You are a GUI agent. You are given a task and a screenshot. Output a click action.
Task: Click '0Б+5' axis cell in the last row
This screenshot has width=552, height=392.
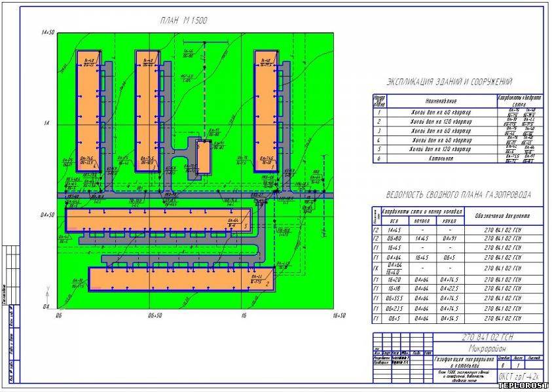point(394,319)
